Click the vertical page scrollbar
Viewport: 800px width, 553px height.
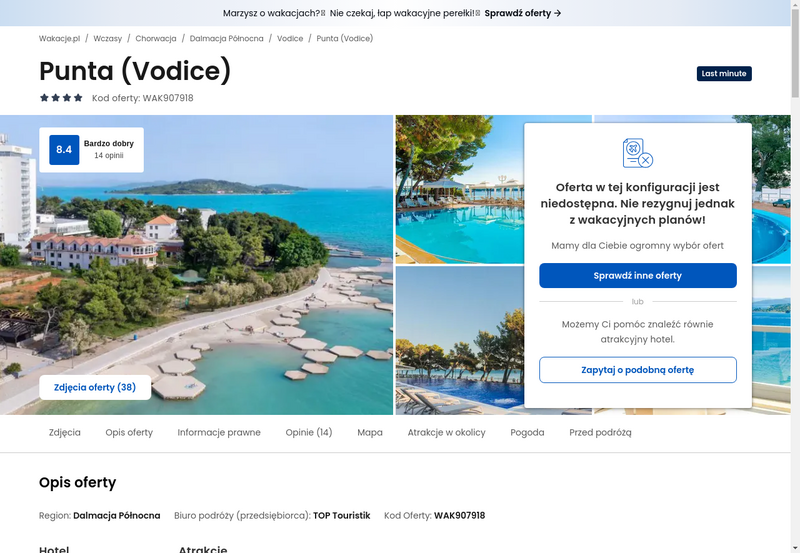[x=795, y=276]
